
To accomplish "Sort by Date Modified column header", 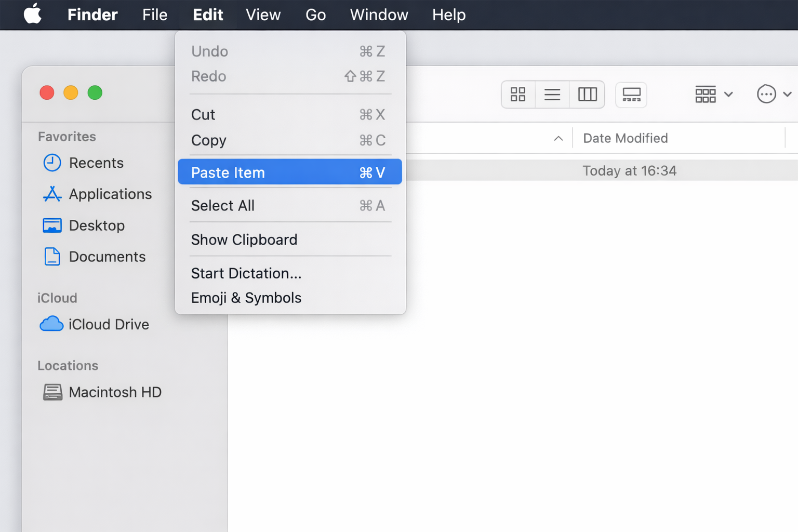I will pyautogui.click(x=626, y=138).
